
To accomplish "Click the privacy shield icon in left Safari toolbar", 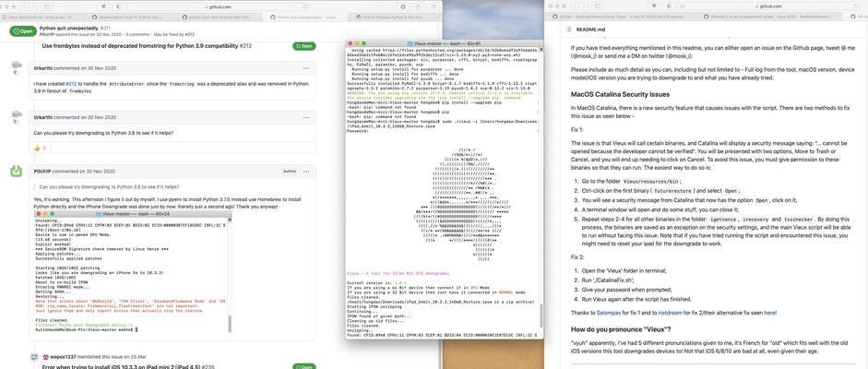I will (118, 6).
